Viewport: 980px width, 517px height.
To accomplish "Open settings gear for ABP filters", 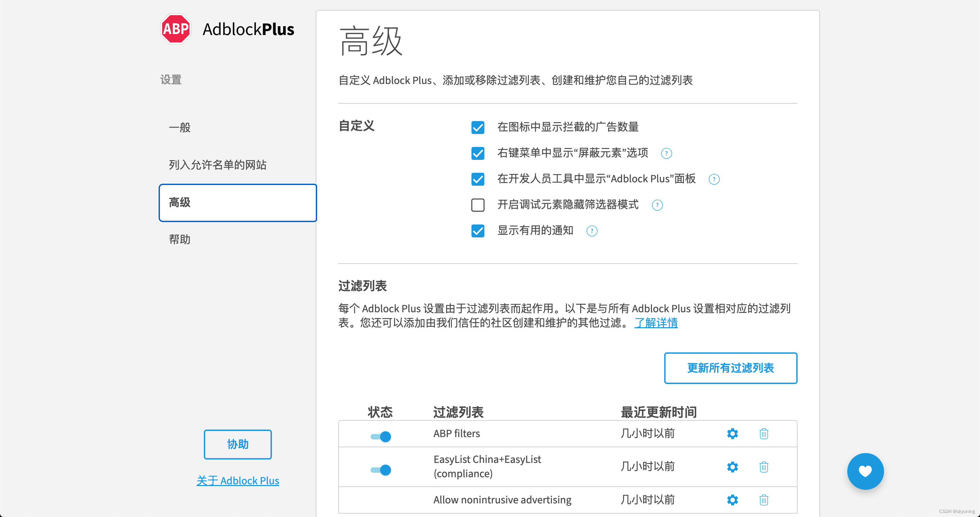I will [732, 433].
